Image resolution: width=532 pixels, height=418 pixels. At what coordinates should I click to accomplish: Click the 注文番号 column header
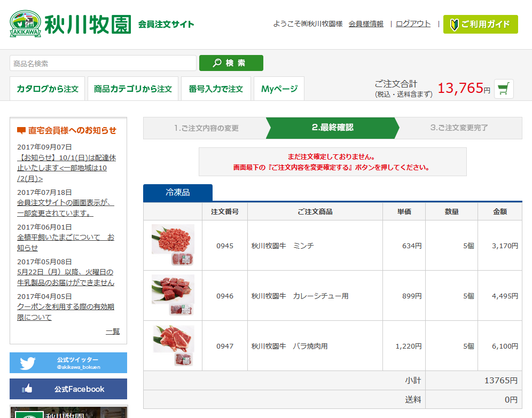coord(225,211)
